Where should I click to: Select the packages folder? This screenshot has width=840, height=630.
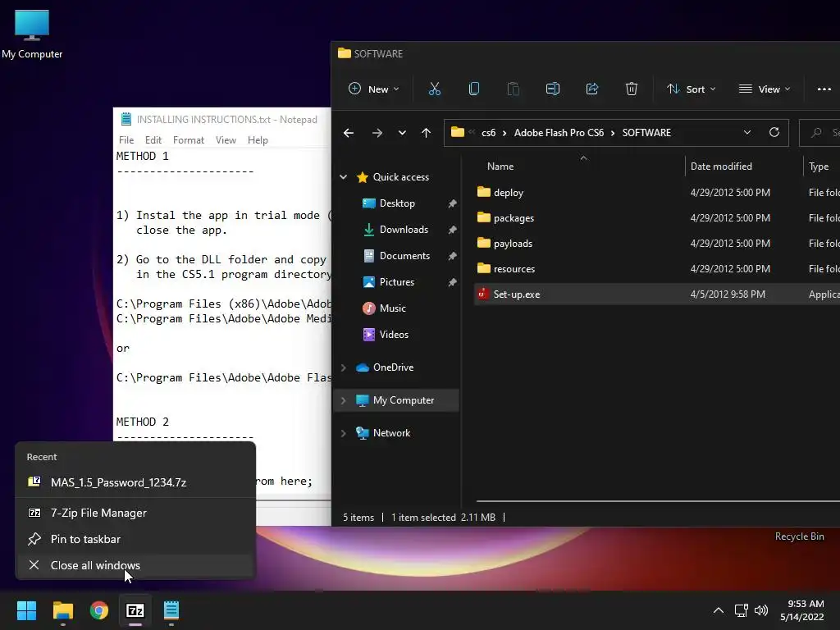point(514,218)
